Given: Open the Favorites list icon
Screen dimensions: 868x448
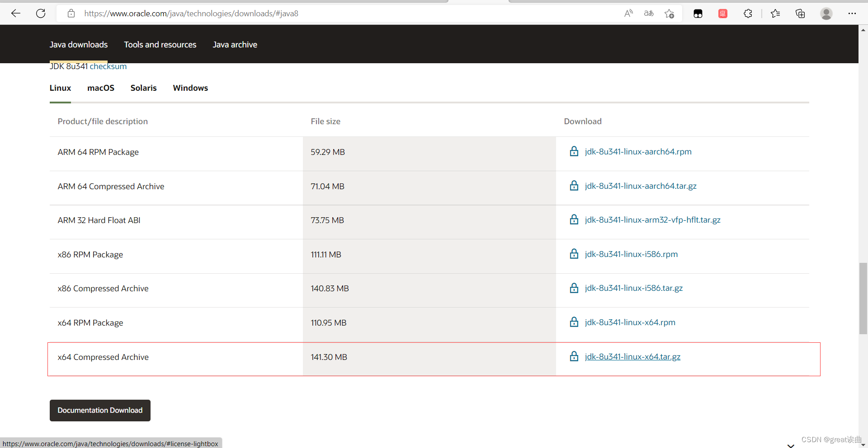Looking at the screenshot, I should point(775,14).
